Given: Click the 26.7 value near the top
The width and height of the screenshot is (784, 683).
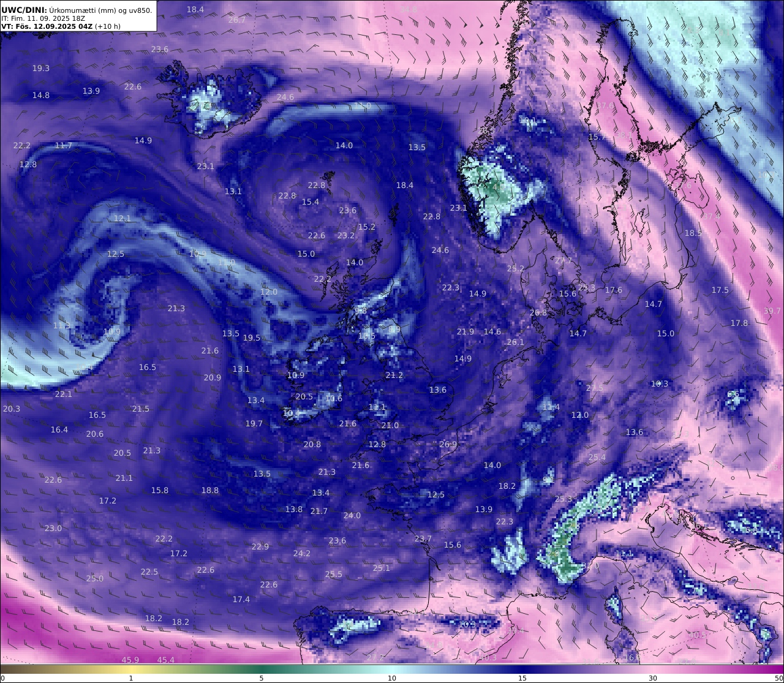Looking at the screenshot, I should (x=236, y=20).
